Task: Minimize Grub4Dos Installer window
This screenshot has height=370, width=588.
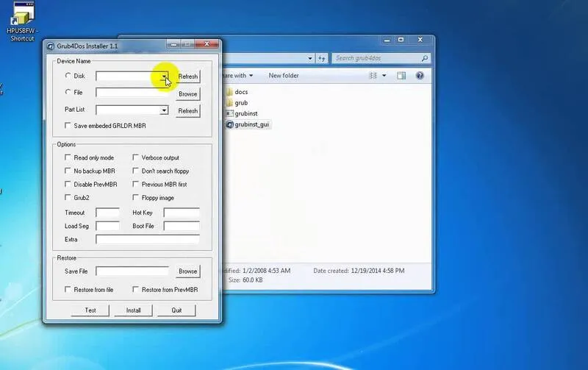Action: (x=173, y=44)
